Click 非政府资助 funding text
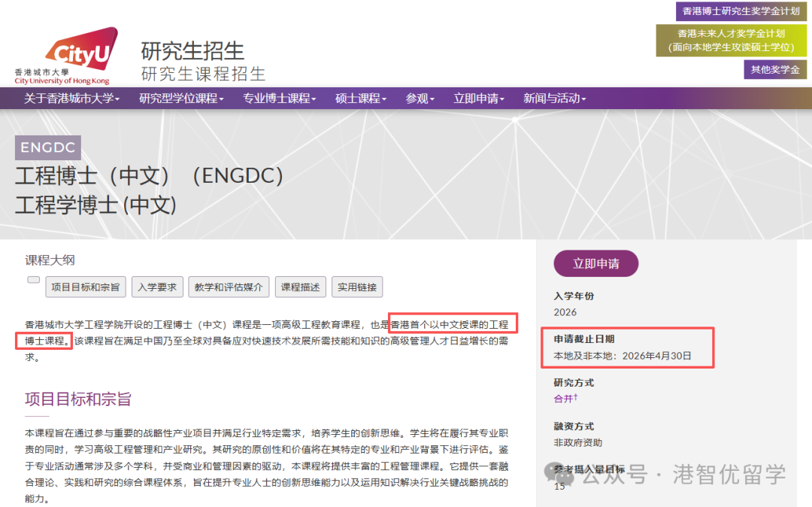Viewport: 812px width, 507px height. (x=578, y=443)
